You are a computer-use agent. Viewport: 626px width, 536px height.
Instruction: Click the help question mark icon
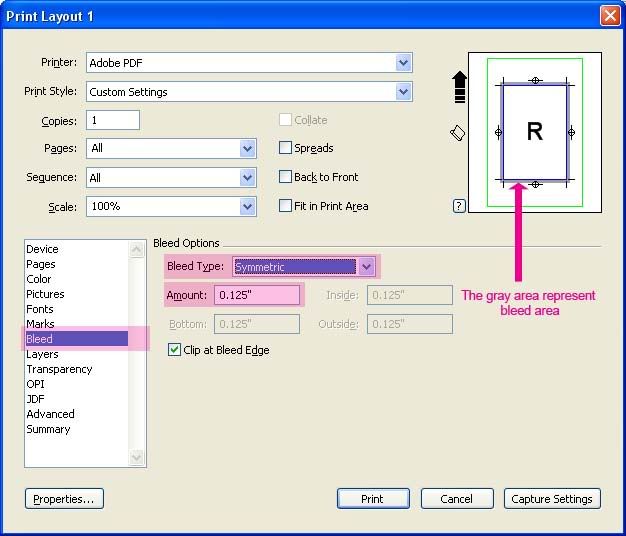click(x=459, y=206)
